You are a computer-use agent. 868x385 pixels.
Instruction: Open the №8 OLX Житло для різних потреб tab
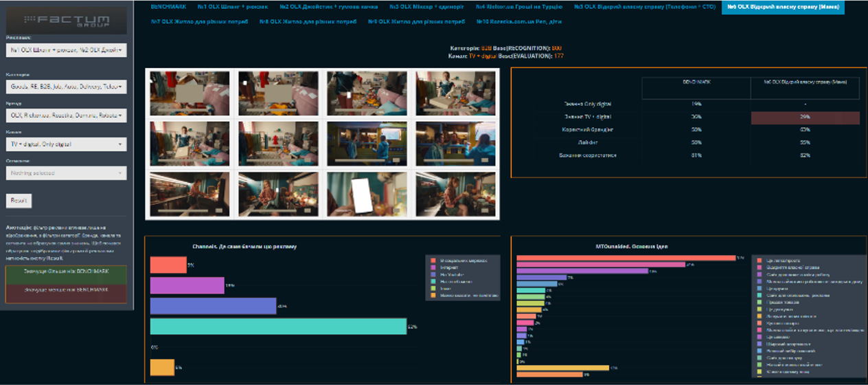(308, 21)
